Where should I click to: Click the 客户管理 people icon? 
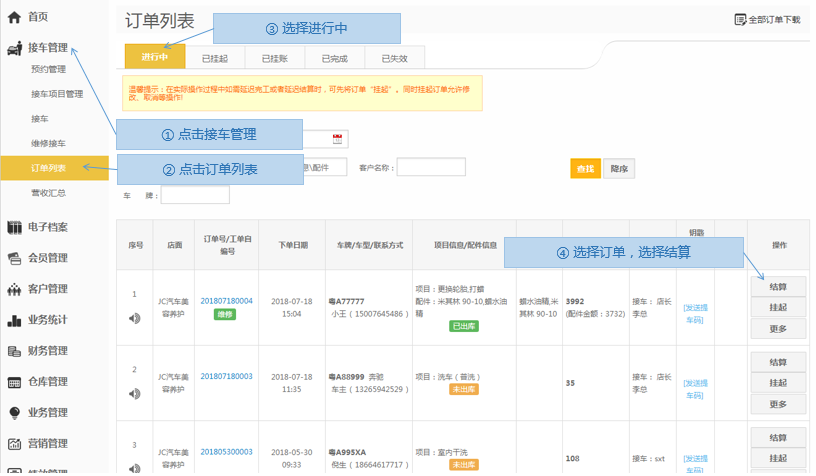(14, 290)
